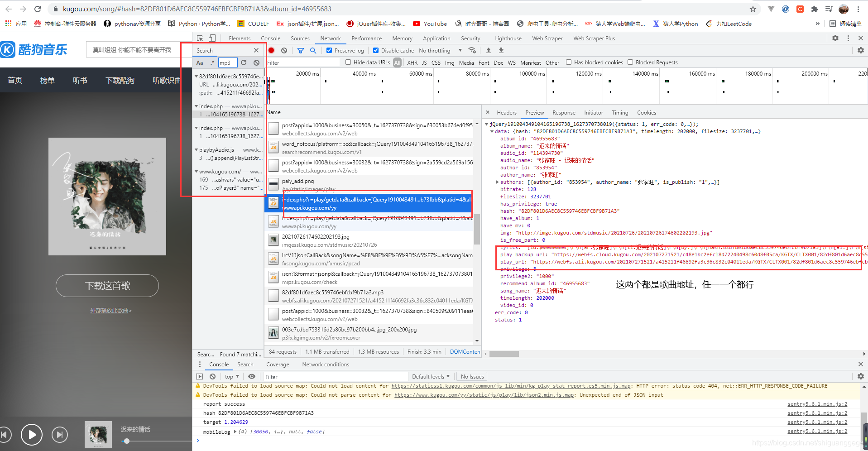The width and height of the screenshot is (868, 451).
Task: Open the YouTube bookmark
Action: point(430,24)
